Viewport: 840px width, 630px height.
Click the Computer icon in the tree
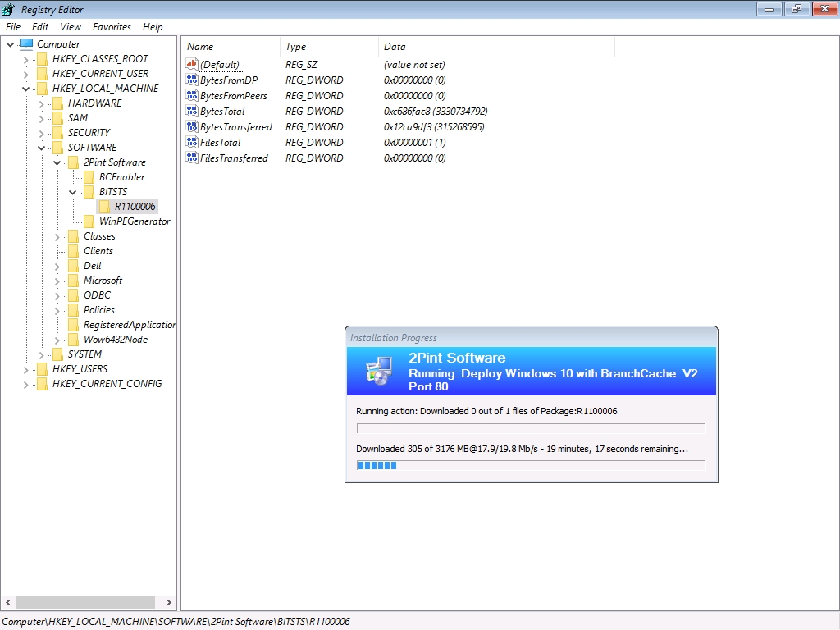(x=26, y=44)
